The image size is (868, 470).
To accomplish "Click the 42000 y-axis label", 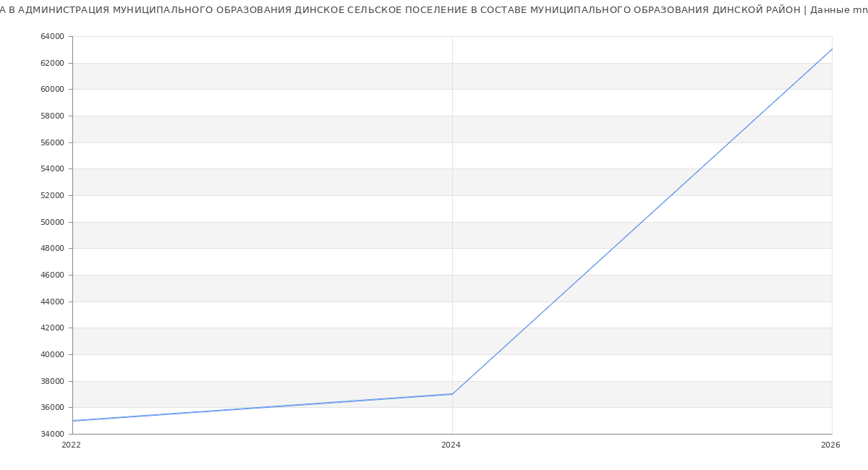I will tap(52, 328).
